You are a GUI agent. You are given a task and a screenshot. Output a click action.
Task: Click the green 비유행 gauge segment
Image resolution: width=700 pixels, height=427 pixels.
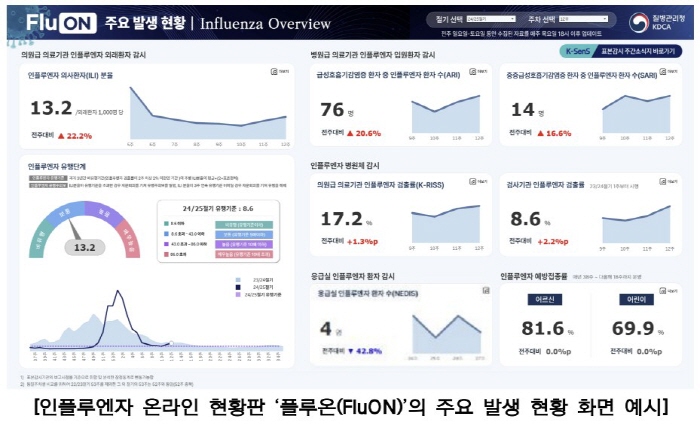[40, 238]
